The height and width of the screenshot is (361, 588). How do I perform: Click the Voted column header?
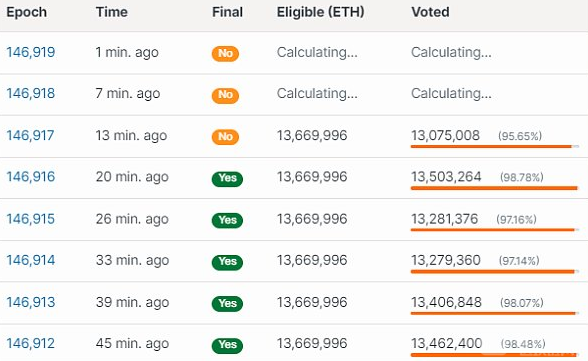pyautogui.click(x=430, y=12)
